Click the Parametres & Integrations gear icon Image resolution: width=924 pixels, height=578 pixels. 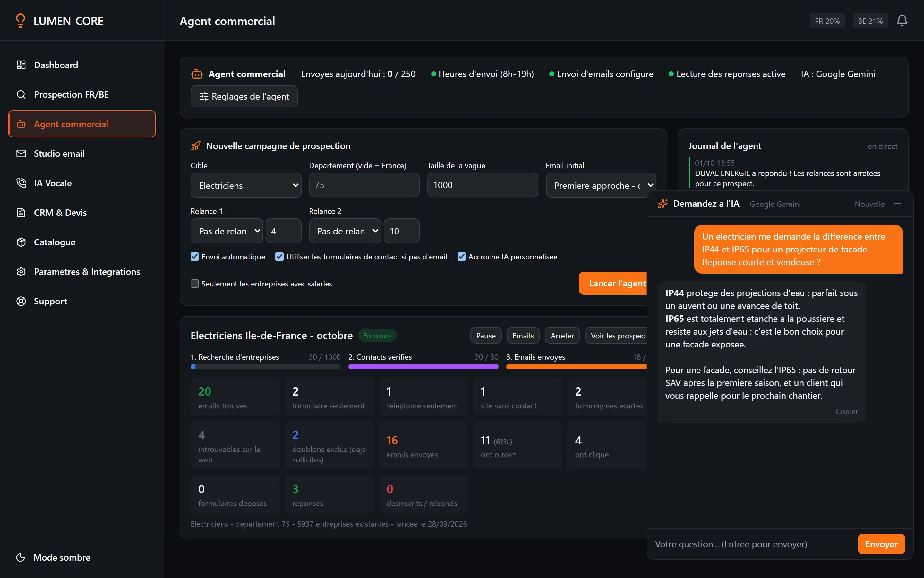tap(21, 272)
